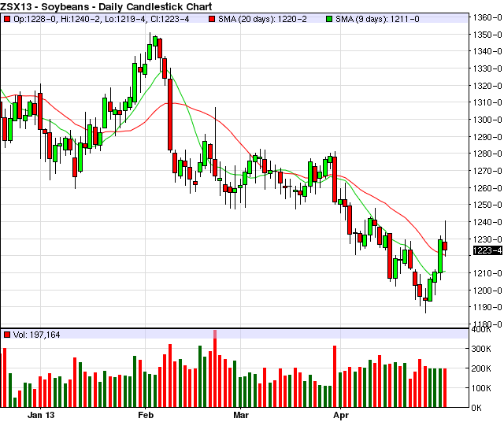Click the Feb date axis label
Image resolution: width=504 pixels, height=422 pixels.
[146, 415]
